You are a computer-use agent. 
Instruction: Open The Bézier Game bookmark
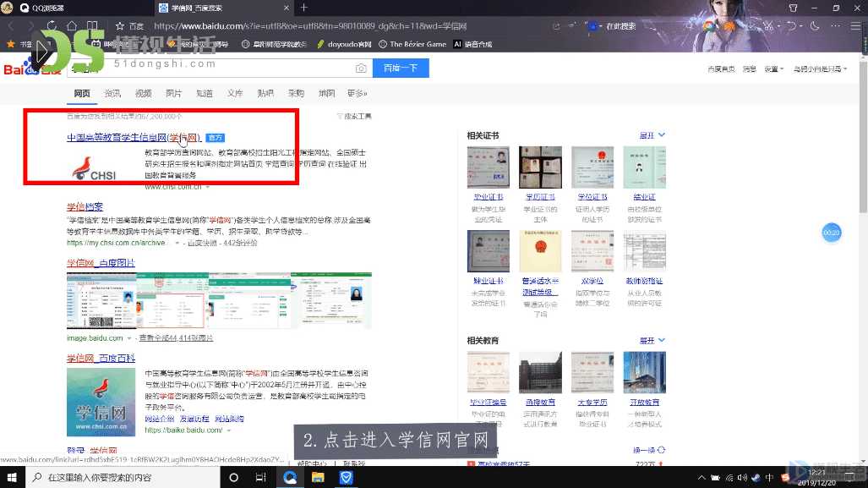(412, 44)
